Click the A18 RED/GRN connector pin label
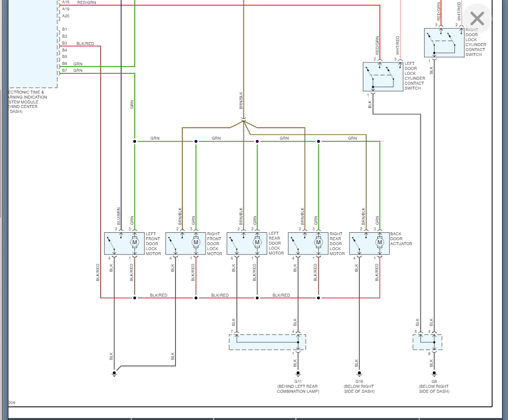This screenshot has height=420, width=508. 79,2
